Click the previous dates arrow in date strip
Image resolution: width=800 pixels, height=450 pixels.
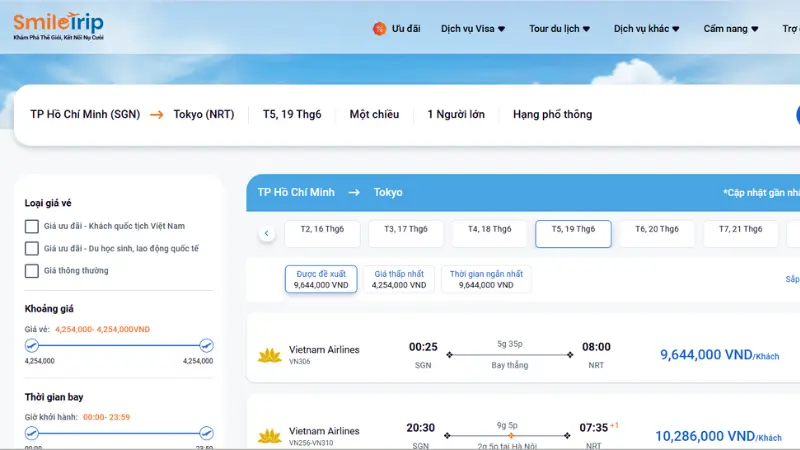tap(267, 234)
